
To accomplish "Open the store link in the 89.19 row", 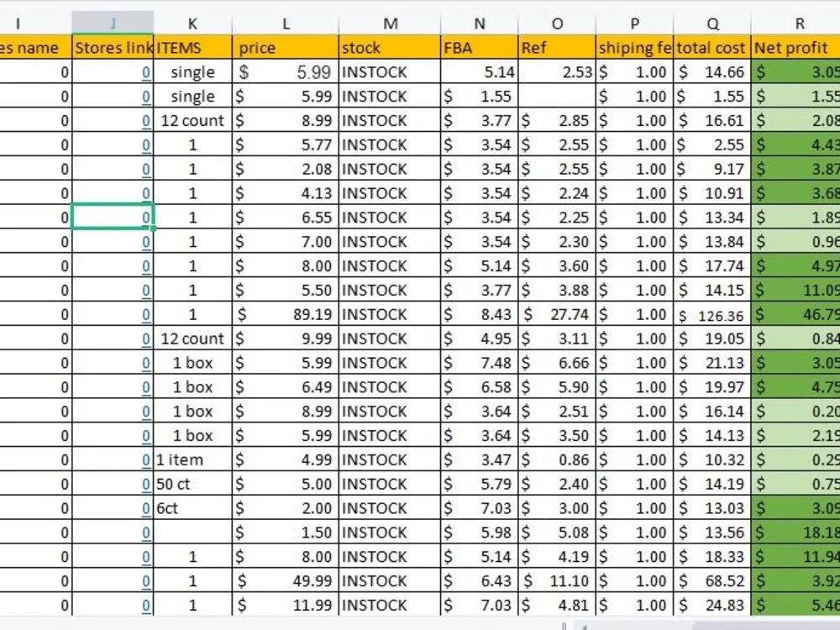I will click(146, 314).
